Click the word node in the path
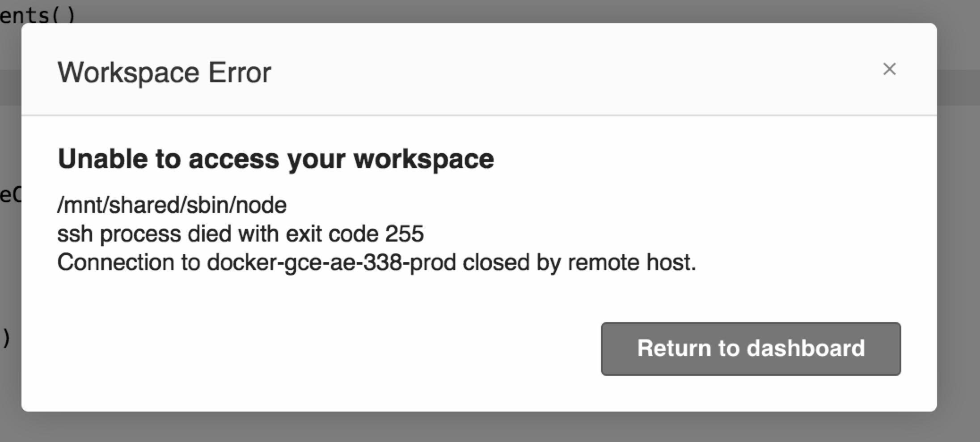 pos(261,205)
